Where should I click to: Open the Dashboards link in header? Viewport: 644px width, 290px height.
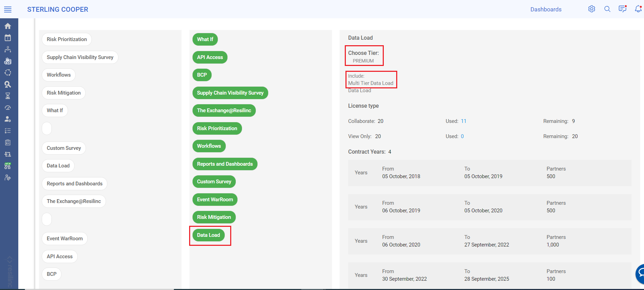[546, 9]
